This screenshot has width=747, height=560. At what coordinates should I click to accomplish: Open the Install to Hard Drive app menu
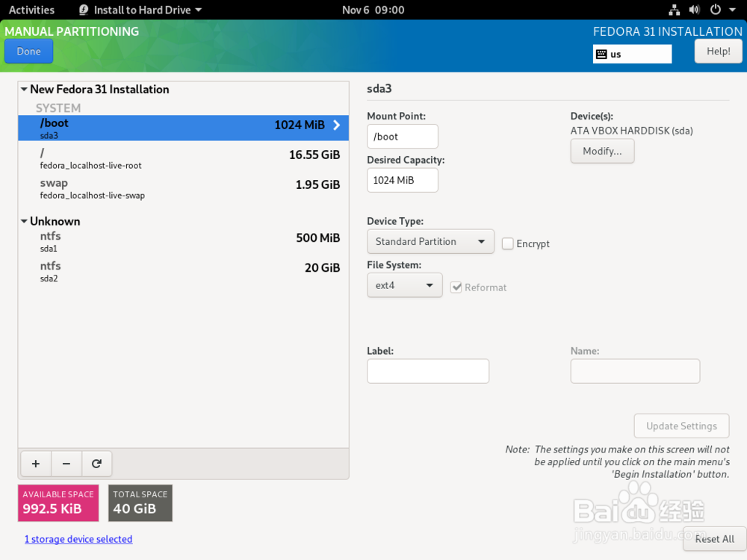140,10
